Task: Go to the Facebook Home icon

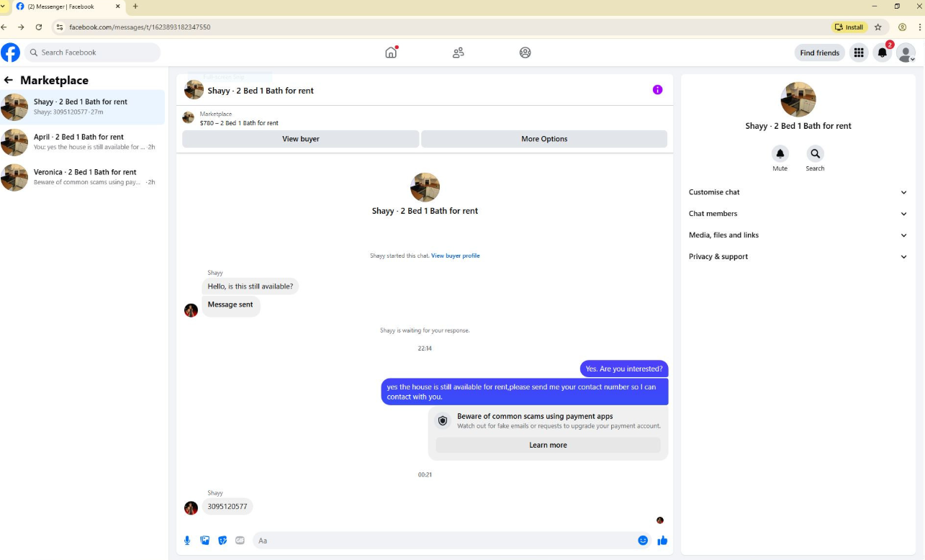Action: [x=391, y=53]
